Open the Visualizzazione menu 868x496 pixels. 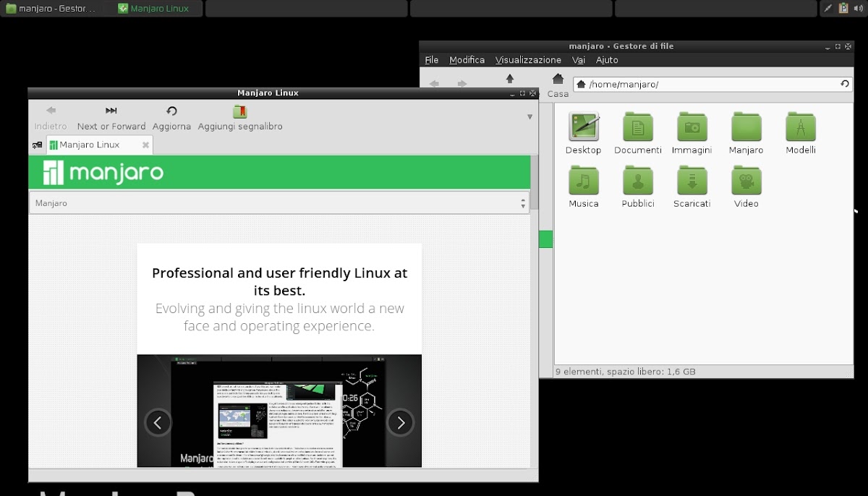(528, 60)
